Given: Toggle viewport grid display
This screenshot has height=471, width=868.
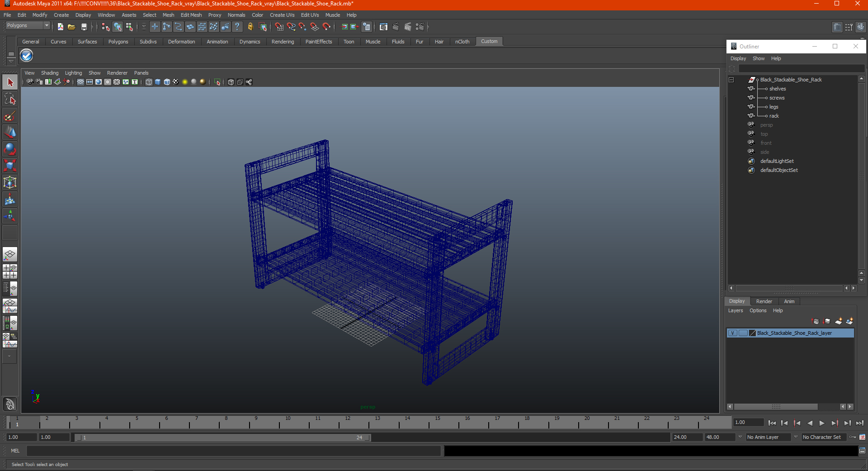Looking at the screenshot, I should coord(80,82).
